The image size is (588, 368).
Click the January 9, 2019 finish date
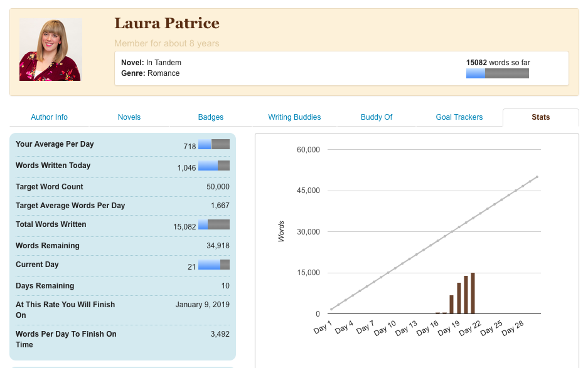(202, 305)
